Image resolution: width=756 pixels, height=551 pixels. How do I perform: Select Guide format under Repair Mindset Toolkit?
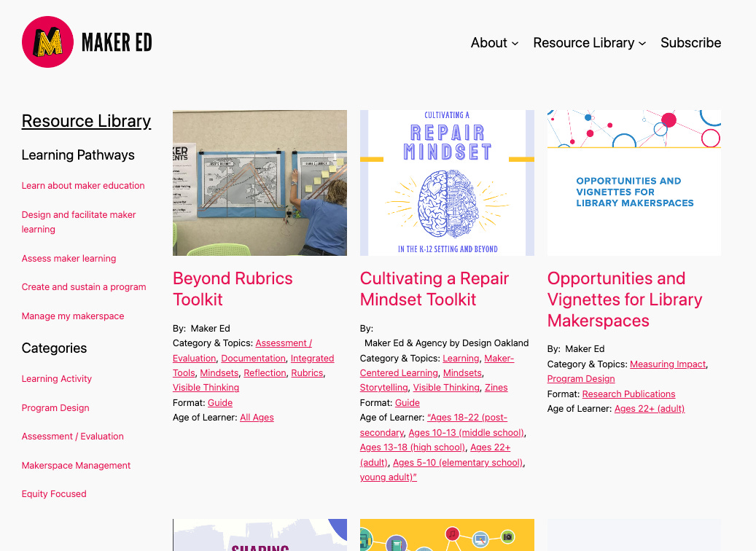click(x=408, y=403)
